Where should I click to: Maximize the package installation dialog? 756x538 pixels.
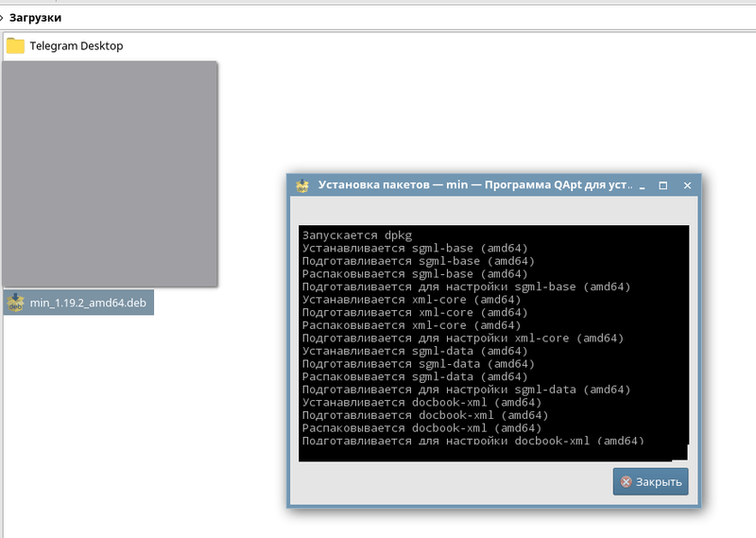click(x=663, y=185)
